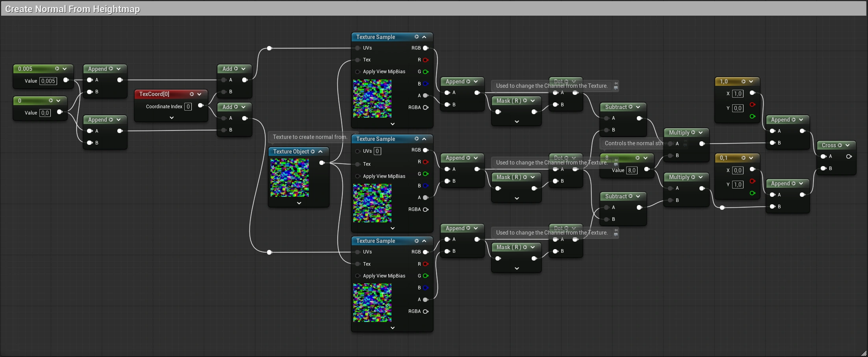Select the Texture Object output pin

(322, 163)
